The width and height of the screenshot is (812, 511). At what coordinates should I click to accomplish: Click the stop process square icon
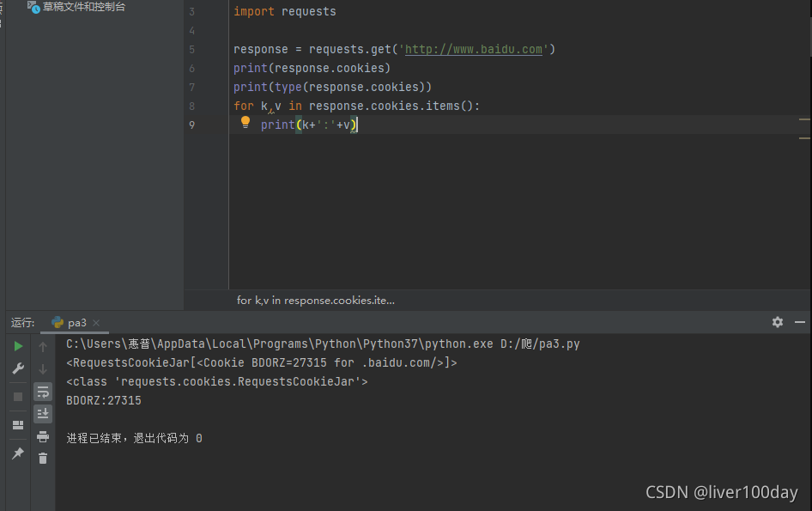click(x=18, y=397)
